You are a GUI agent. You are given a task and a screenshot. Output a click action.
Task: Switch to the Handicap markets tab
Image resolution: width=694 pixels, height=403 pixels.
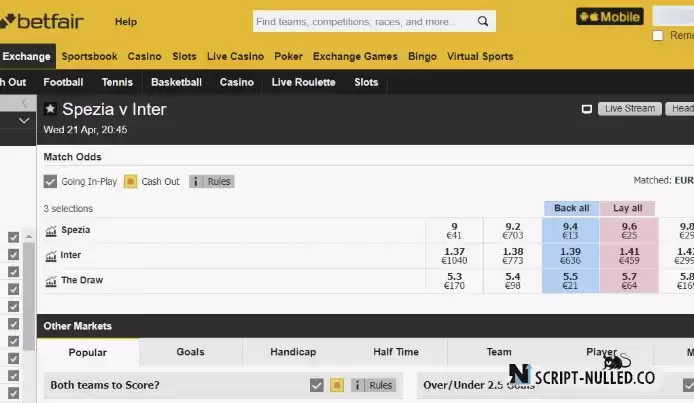coord(293,352)
